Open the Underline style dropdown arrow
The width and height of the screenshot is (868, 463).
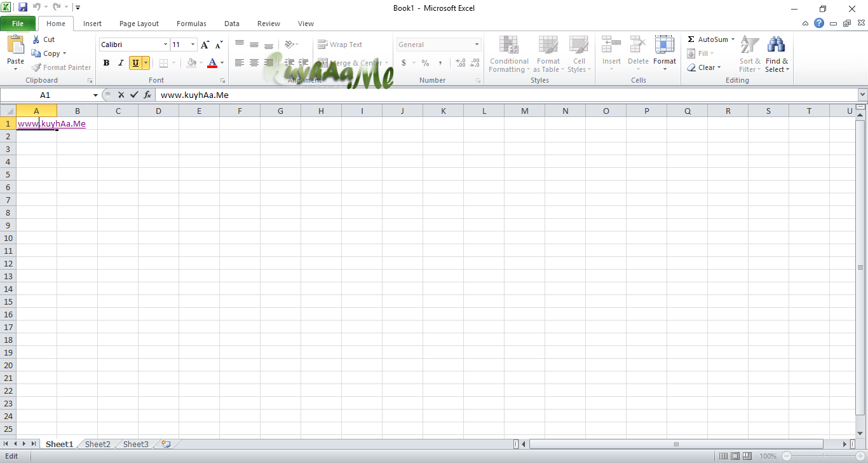146,63
